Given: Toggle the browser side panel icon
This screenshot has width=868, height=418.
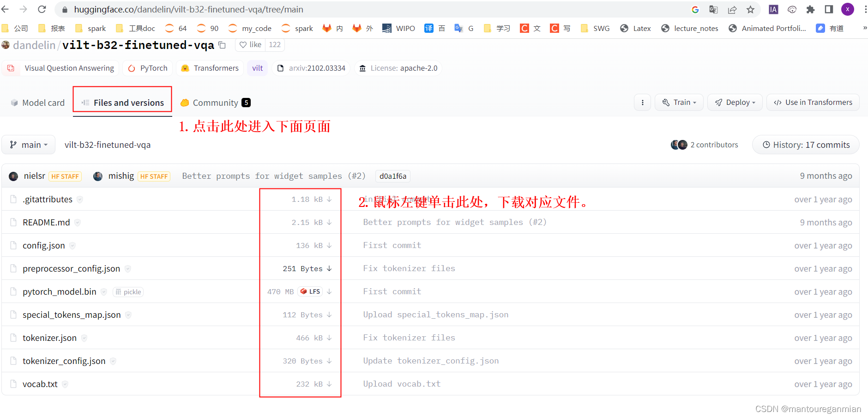Looking at the screenshot, I should 829,9.
